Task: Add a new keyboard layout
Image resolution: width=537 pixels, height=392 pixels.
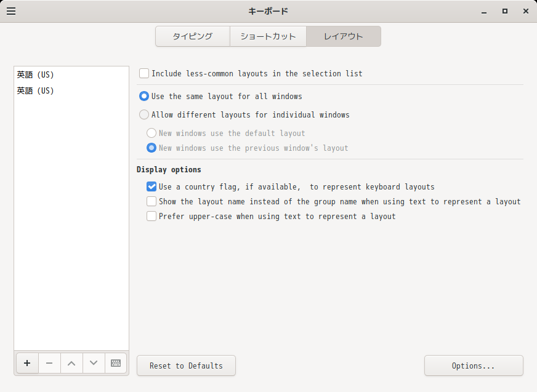Action: point(27,363)
